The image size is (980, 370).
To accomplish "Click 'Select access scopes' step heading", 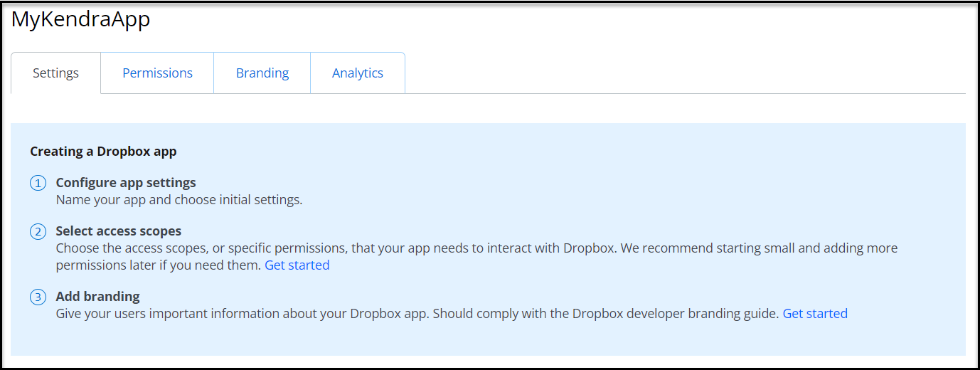I will (119, 231).
